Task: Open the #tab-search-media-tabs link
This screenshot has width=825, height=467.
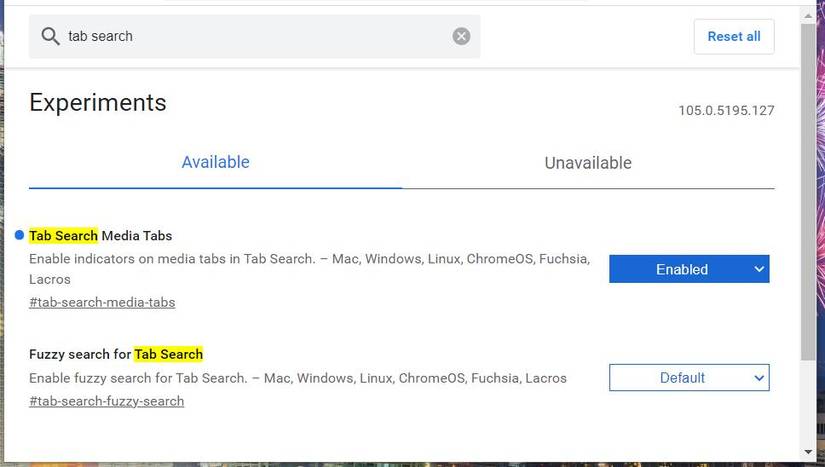Action: [x=102, y=302]
